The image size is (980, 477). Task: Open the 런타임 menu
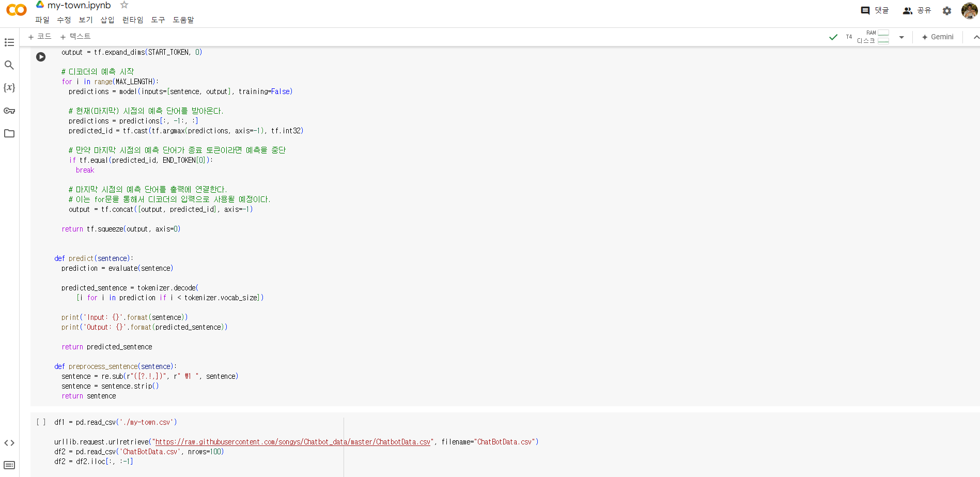point(132,20)
